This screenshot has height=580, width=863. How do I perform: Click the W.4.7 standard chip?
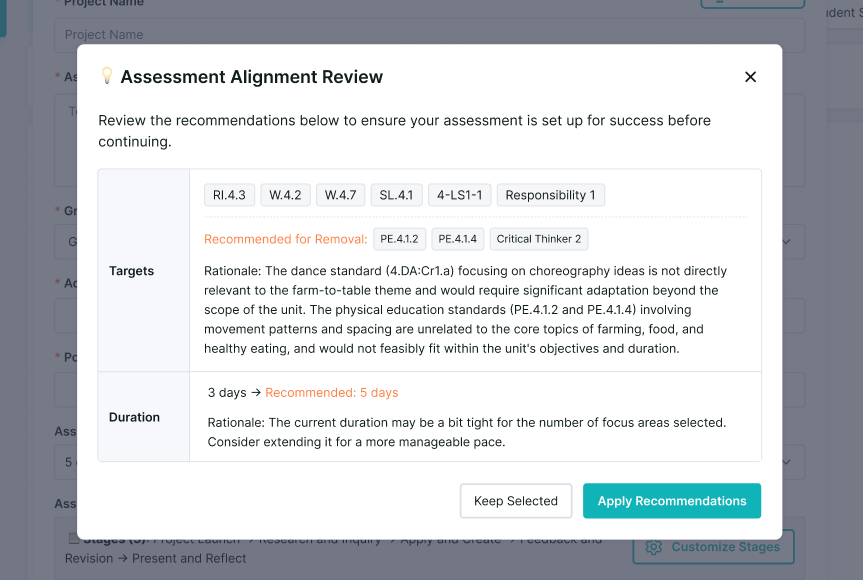(x=340, y=195)
